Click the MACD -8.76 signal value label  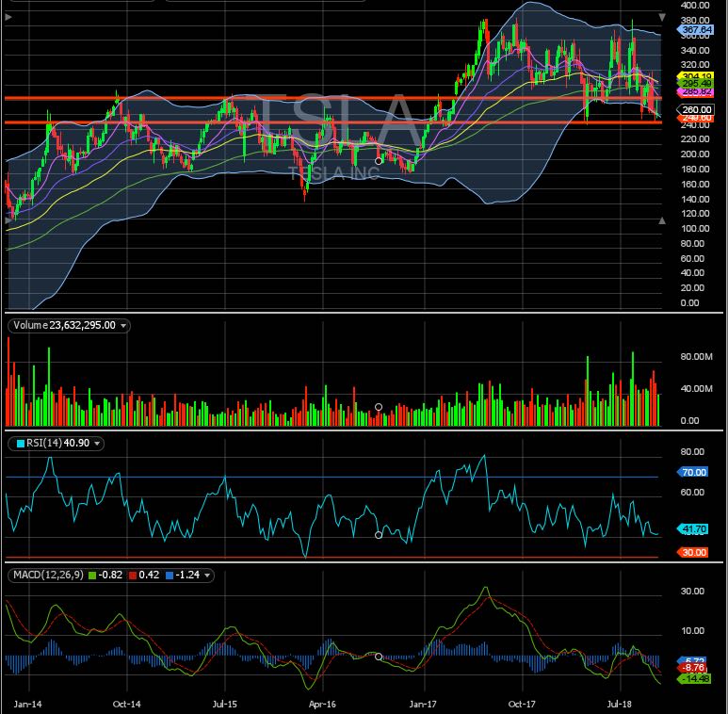(x=693, y=668)
